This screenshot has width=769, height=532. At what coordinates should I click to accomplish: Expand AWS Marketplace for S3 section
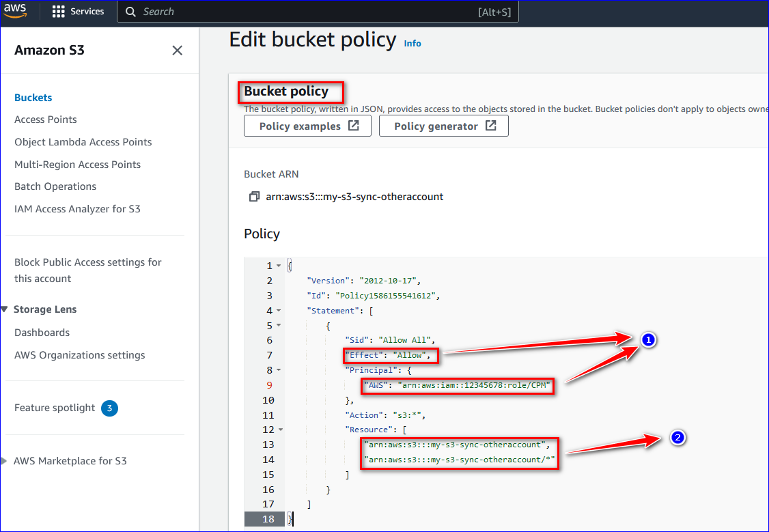[4, 461]
